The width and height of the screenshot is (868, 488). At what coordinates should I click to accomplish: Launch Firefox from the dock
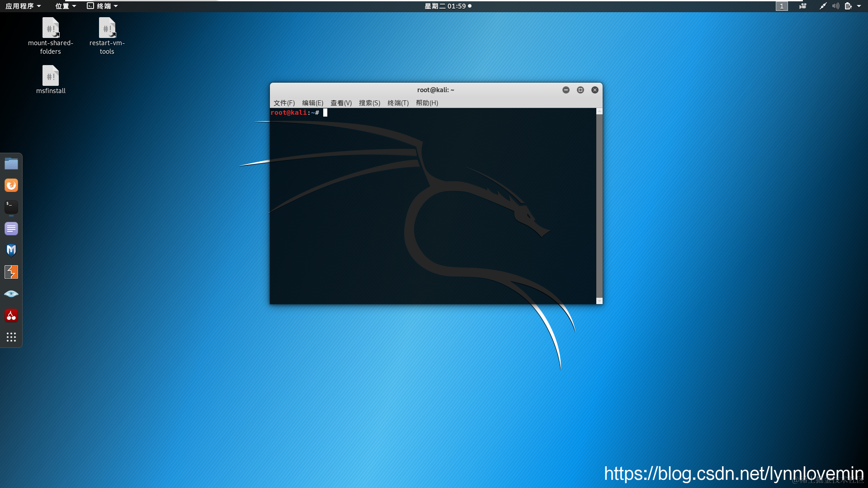pyautogui.click(x=11, y=185)
